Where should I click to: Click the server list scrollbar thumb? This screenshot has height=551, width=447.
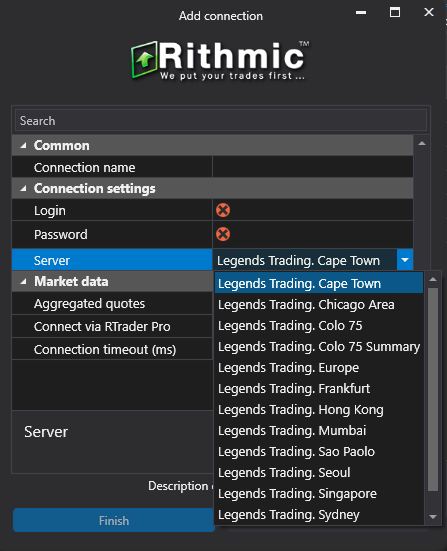pyautogui.click(x=433, y=389)
